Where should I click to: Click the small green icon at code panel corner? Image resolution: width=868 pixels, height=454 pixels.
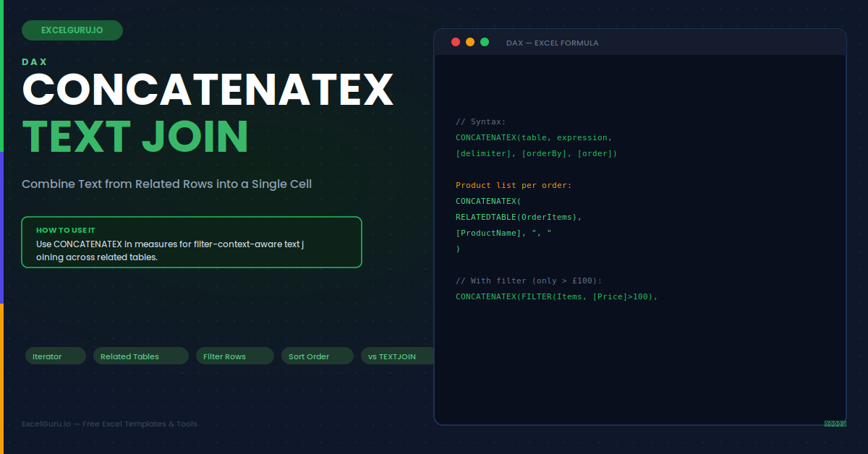[835, 424]
